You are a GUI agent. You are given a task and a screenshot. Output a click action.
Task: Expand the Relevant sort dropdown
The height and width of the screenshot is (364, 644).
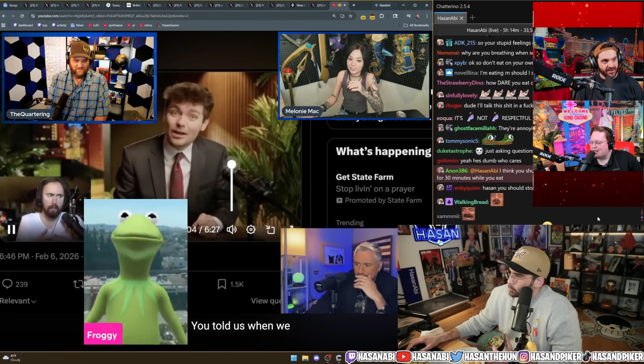tap(18, 301)
